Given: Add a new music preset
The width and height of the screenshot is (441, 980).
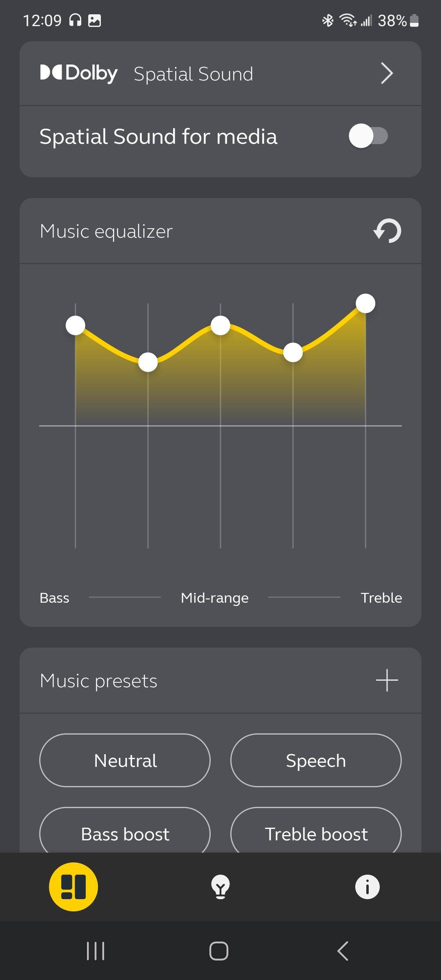Looking at the screenshot, I should tap(387, 680).
